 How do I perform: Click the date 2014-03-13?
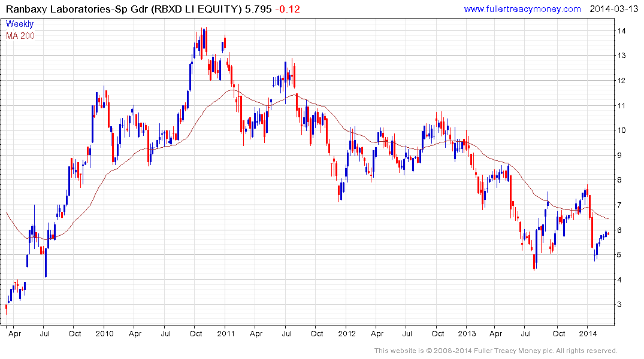(613, 9)
